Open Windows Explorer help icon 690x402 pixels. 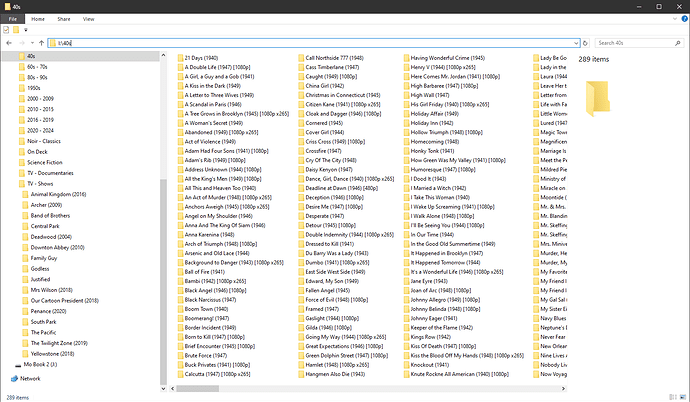[x=685, y=19]
